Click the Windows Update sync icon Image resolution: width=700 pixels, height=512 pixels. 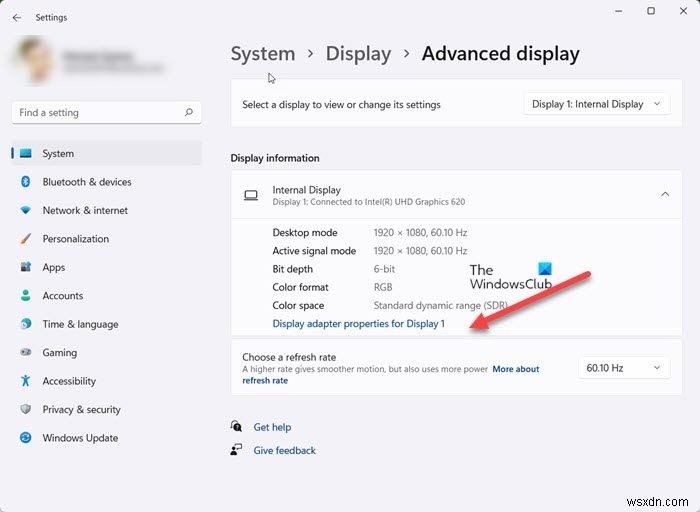point(25,437)
